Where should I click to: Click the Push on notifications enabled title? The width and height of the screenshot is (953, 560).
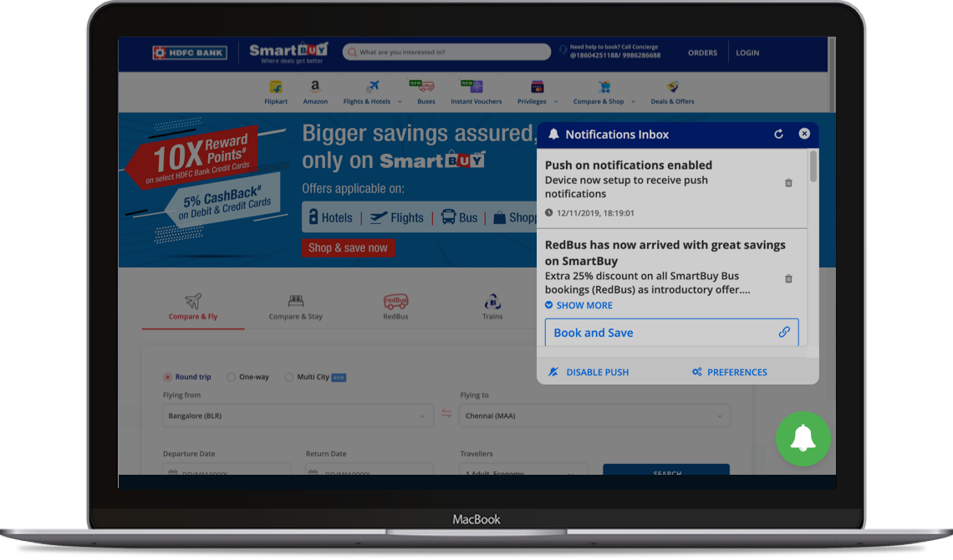pos(629,165)
